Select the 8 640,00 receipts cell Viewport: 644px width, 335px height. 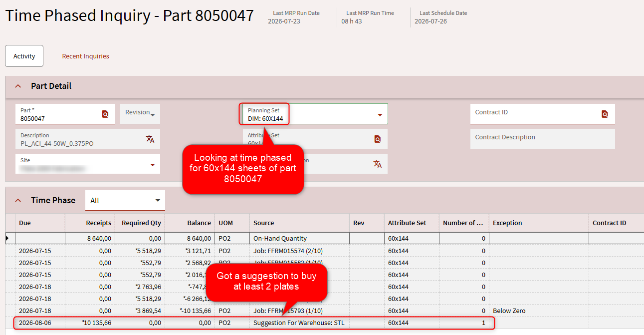[90, 239]
